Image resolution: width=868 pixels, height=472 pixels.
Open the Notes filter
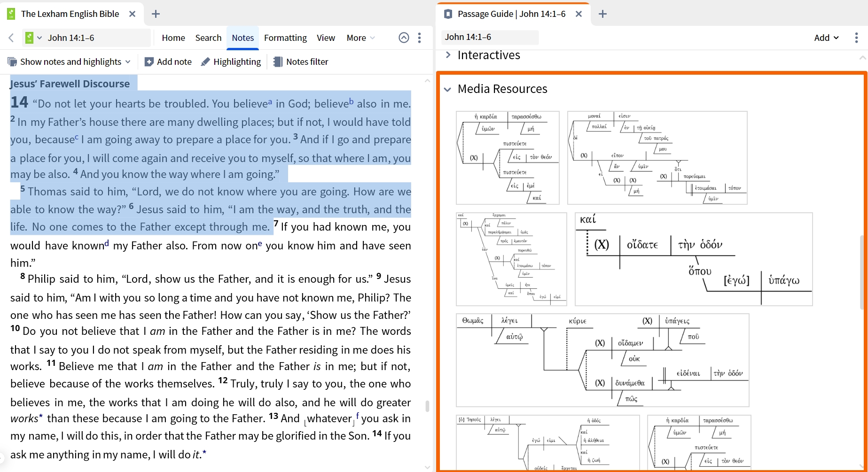[301, 62]
